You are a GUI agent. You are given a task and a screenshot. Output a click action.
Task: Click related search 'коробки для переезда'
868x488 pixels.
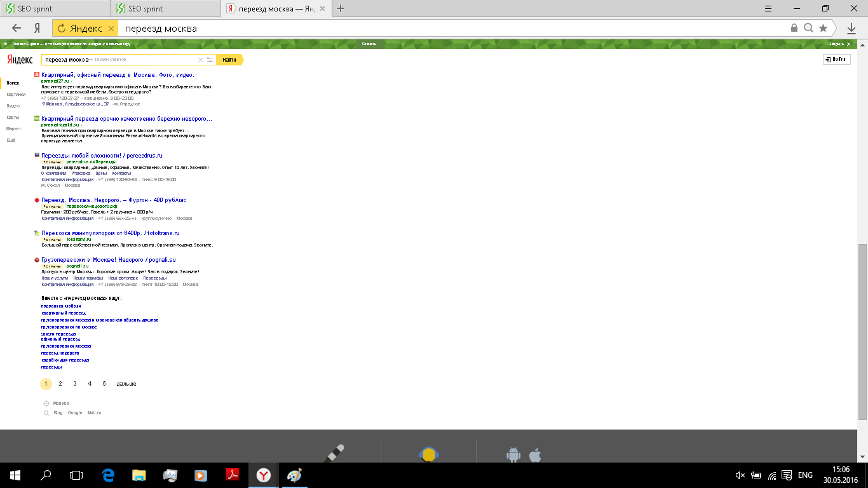click(65, 360)
